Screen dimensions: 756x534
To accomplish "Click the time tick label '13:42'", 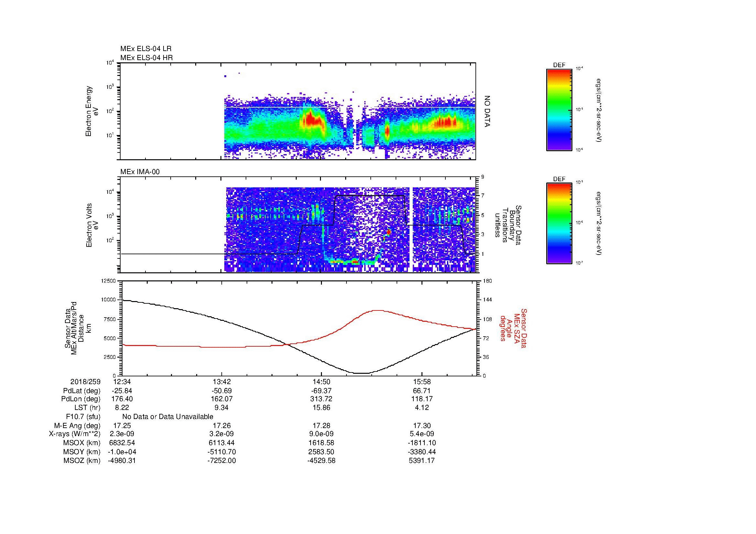I will point(222,382).
